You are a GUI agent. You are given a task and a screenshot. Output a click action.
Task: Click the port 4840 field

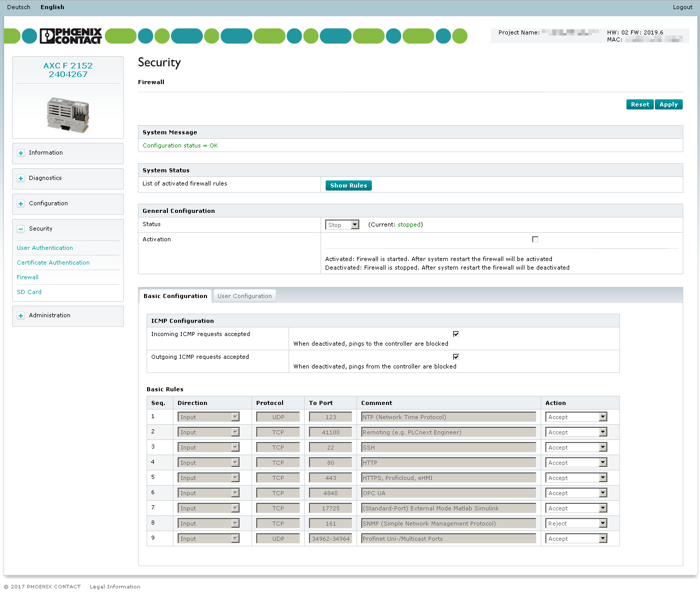pos(330,493)
